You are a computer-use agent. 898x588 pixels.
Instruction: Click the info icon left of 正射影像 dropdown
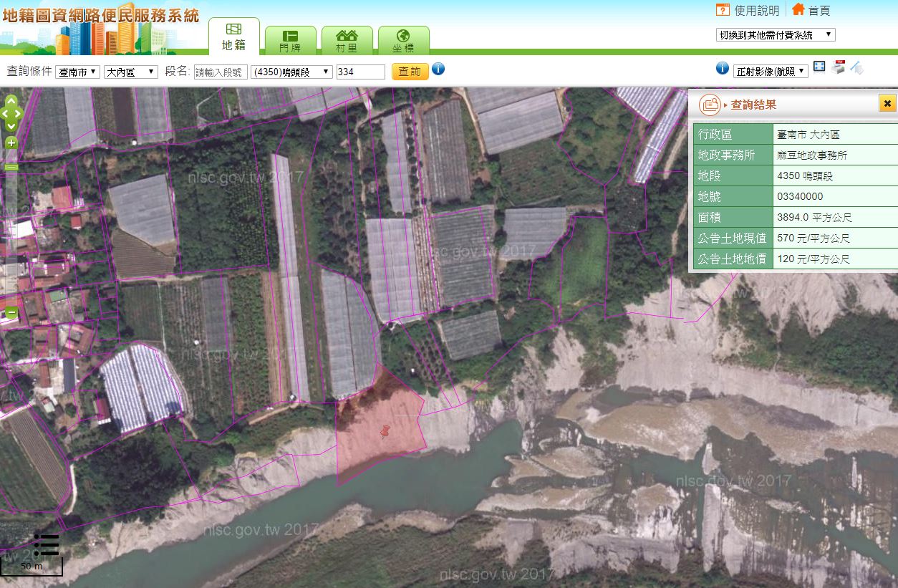click(723, 68)
